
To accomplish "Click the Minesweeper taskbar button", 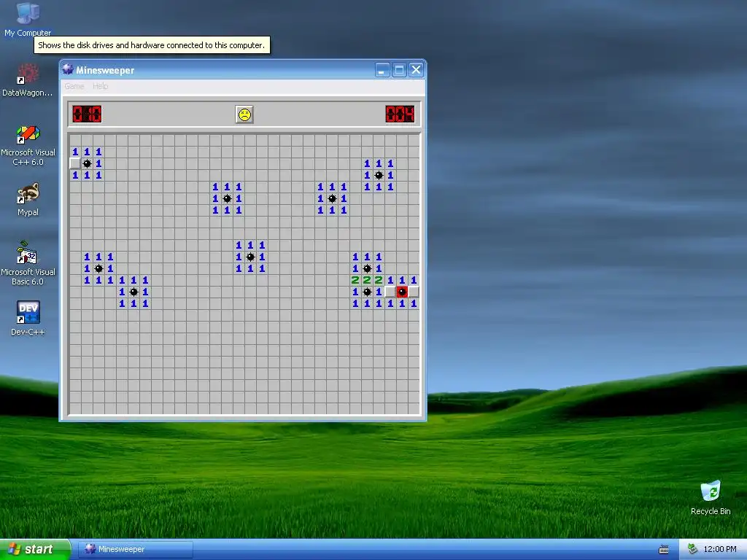I will coord(135,549).
